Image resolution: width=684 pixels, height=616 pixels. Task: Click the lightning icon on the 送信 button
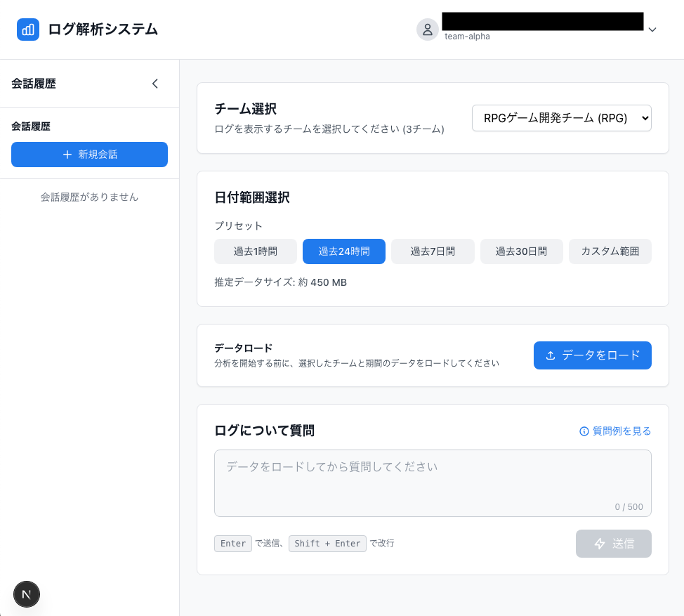click(599, 543)
